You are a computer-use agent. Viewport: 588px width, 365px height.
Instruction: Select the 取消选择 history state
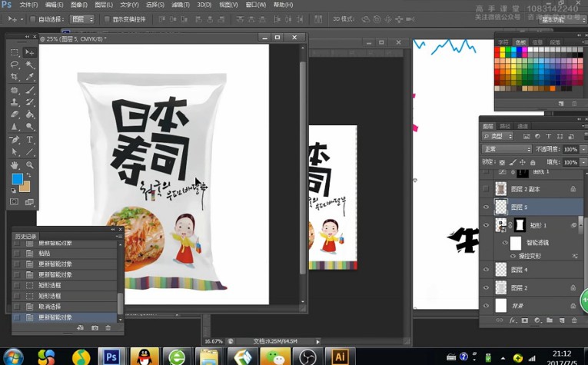click(x=50, y=306)
